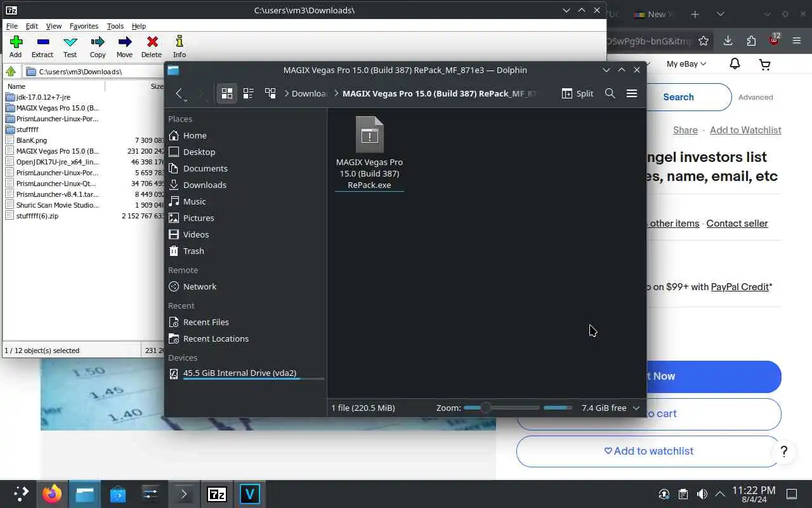Click the Downloads breadcrumb in Dolphin path
The height and width of the screenshot is (508, 812).
point(309,93)
